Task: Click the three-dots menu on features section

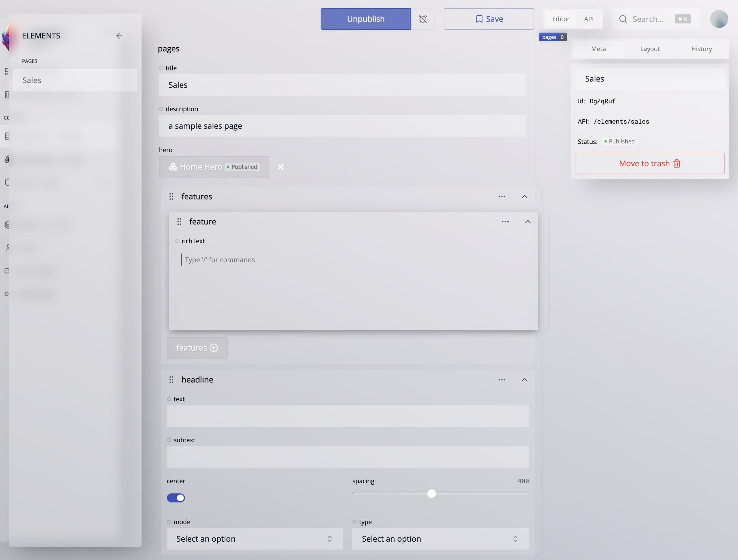Action: [501, 196]
